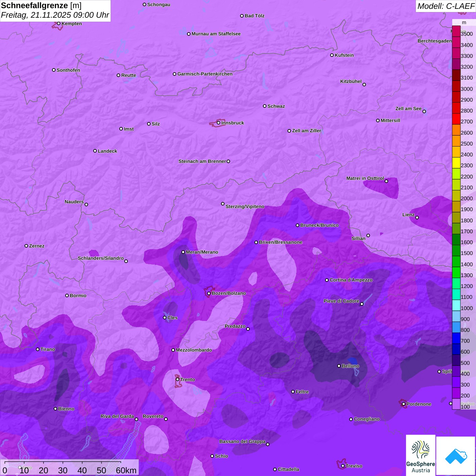This screenshot has width=476, height=476.
Task: Click the Treviso city marker dot
Action: point(343,466)
